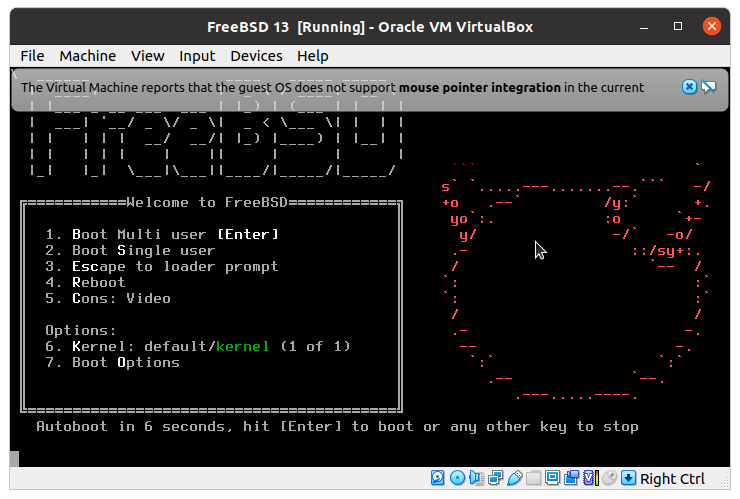Open the display indicator icon
Screen dimensions: 740x499
coord(552,478)
